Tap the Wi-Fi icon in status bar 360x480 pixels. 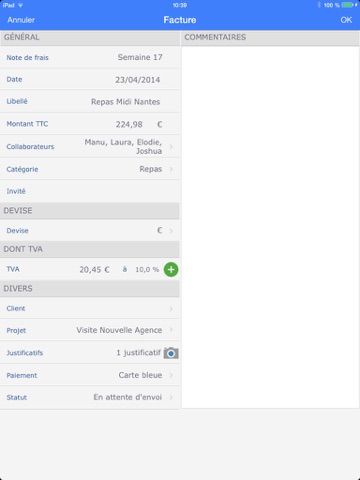coord(21,5)
